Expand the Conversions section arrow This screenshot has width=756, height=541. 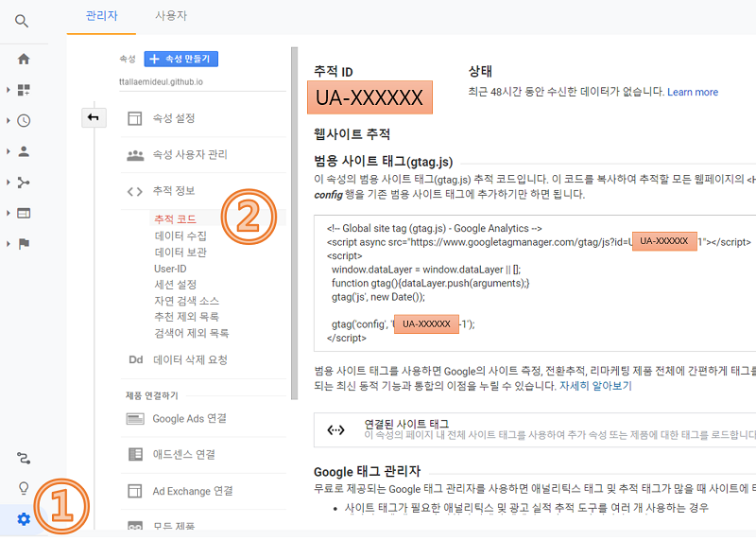(9, 244)
